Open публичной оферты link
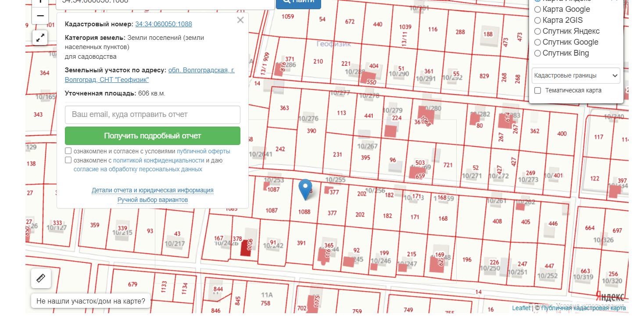644x318 pixels. click(x=204, y=151)
